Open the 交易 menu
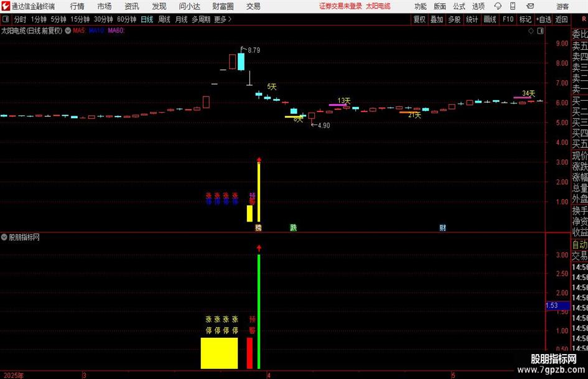 click(x=253, y=6)
